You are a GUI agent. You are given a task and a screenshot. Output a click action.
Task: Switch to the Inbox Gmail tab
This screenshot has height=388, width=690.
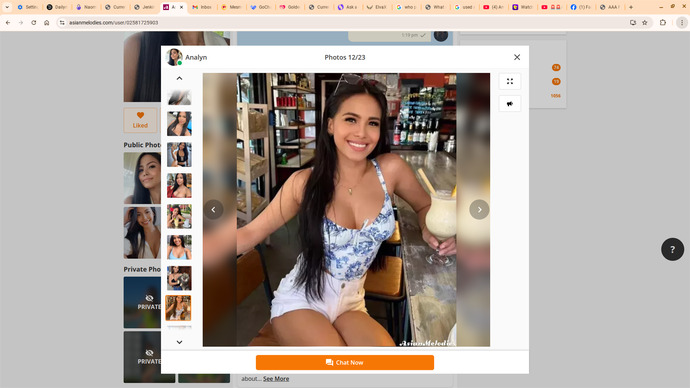[x=202, y=7]
